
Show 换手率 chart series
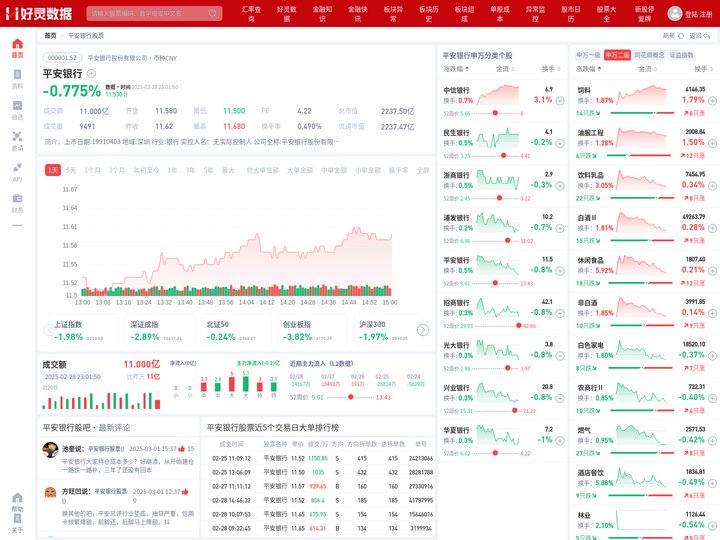click(x=399, y=170)
